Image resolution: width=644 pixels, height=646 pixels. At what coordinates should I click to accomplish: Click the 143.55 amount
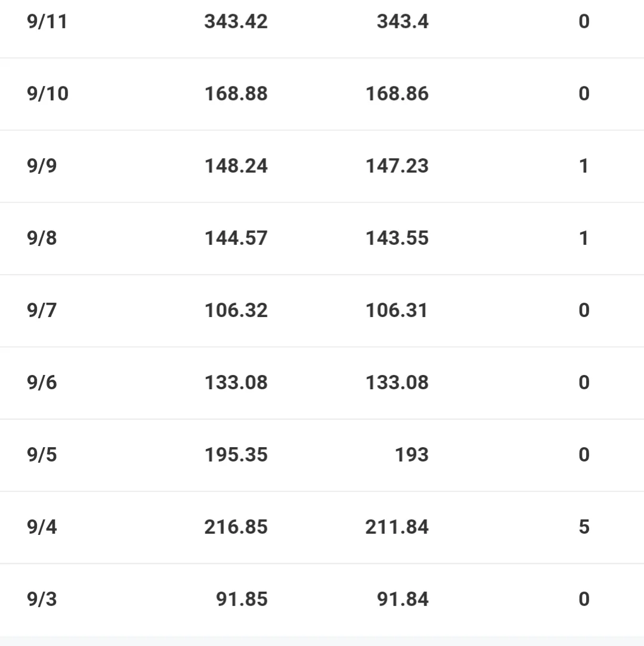[397, 238]
